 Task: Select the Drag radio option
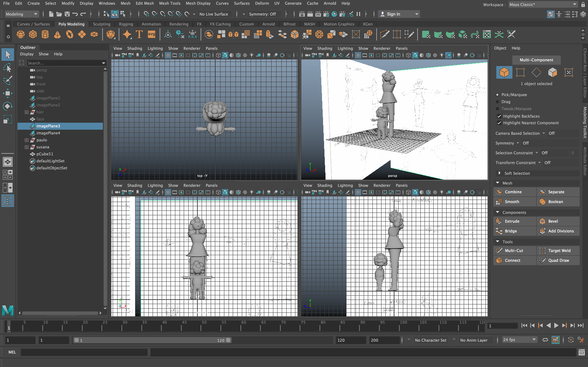click(x=497, y=102)
